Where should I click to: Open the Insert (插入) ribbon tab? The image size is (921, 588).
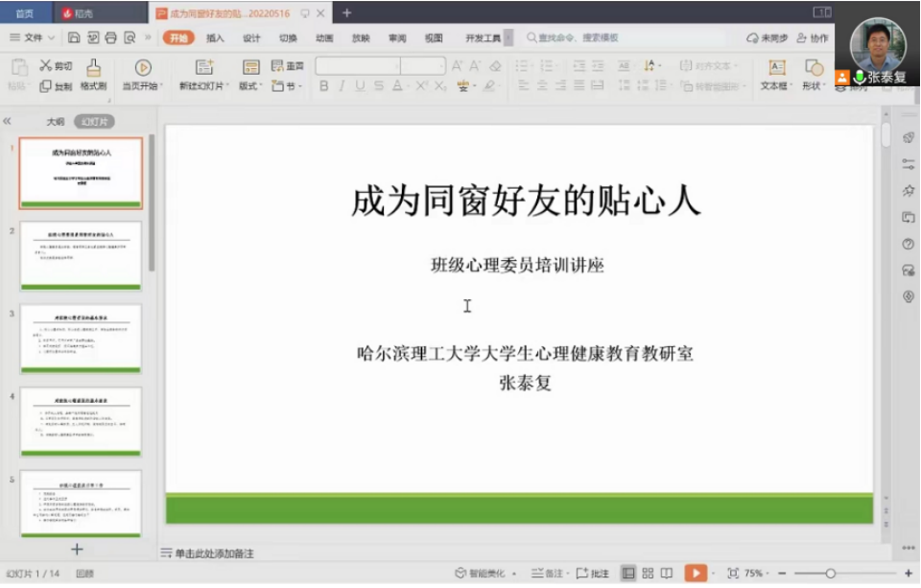tap(215, 38)
